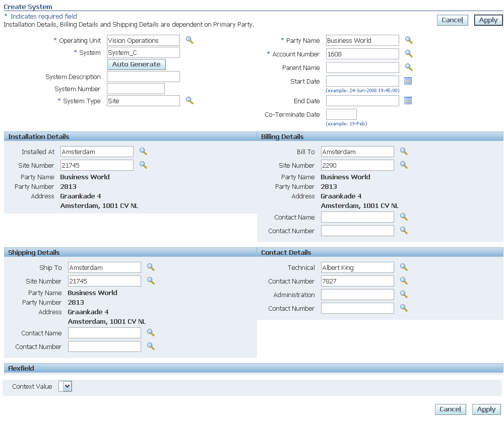
Task: Search Technical Contact Number lookup
Action: tap(404, 280)
